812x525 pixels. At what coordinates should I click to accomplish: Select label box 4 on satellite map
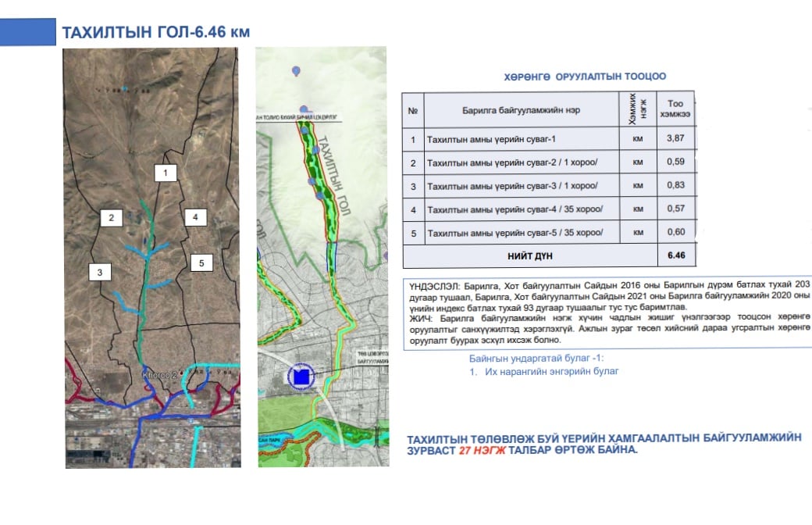click(x=196, y=217)
